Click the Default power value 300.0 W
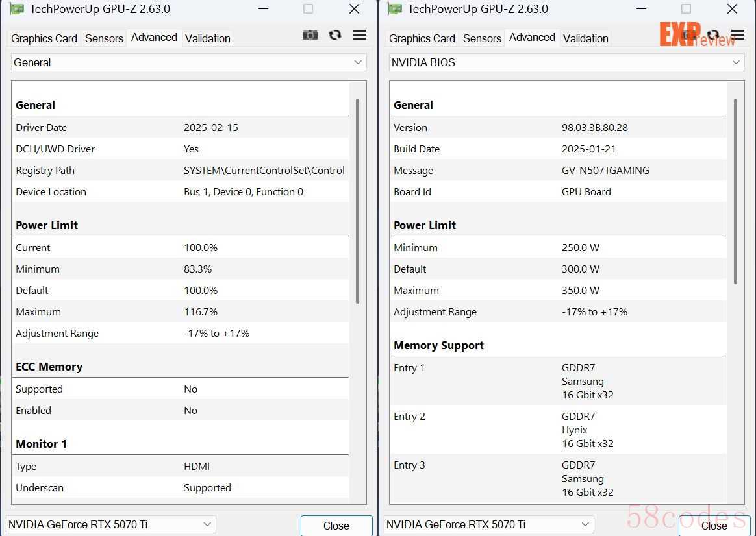Viewport: 756px width, 536px height. [x=581, y=269]
